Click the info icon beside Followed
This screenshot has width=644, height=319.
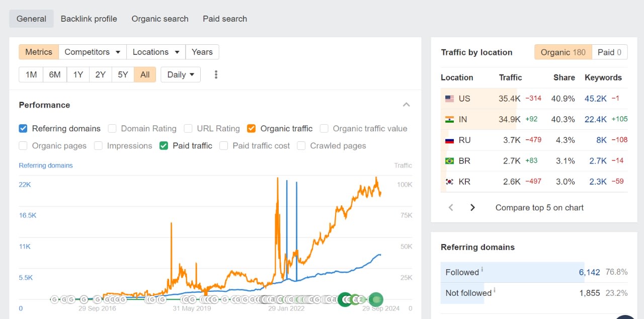pyautogui.click(x=482, y=270)
